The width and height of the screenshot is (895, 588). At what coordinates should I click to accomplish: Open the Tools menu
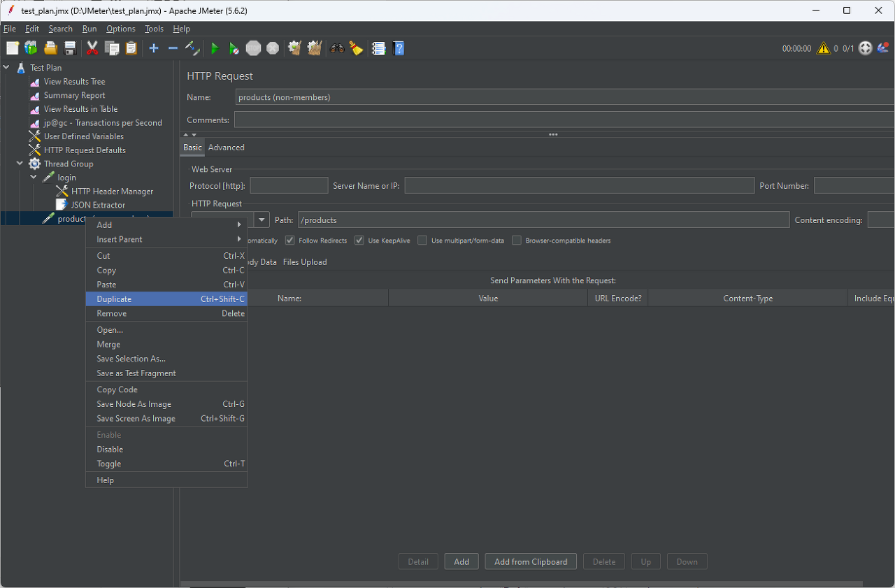point(154,29)
